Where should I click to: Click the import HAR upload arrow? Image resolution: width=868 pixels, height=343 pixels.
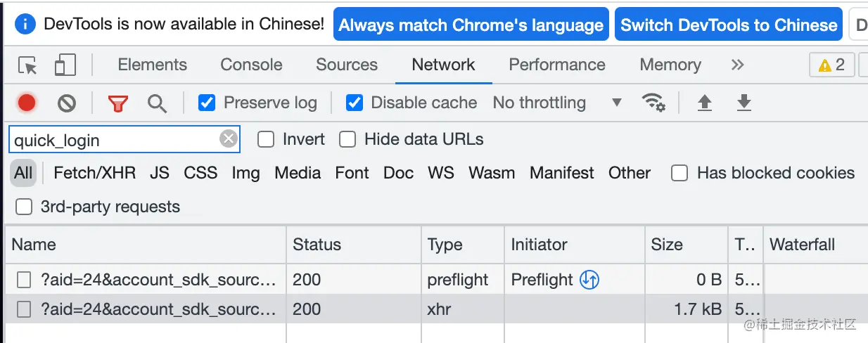coord(704,103)
